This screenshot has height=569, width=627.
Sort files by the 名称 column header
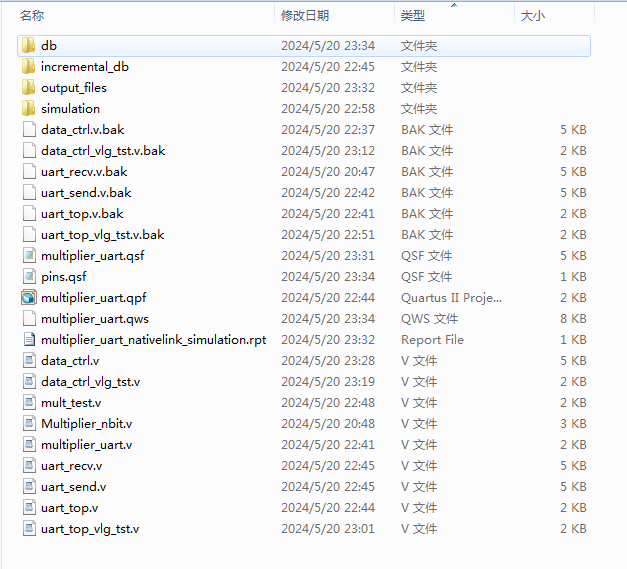[32, 16]
